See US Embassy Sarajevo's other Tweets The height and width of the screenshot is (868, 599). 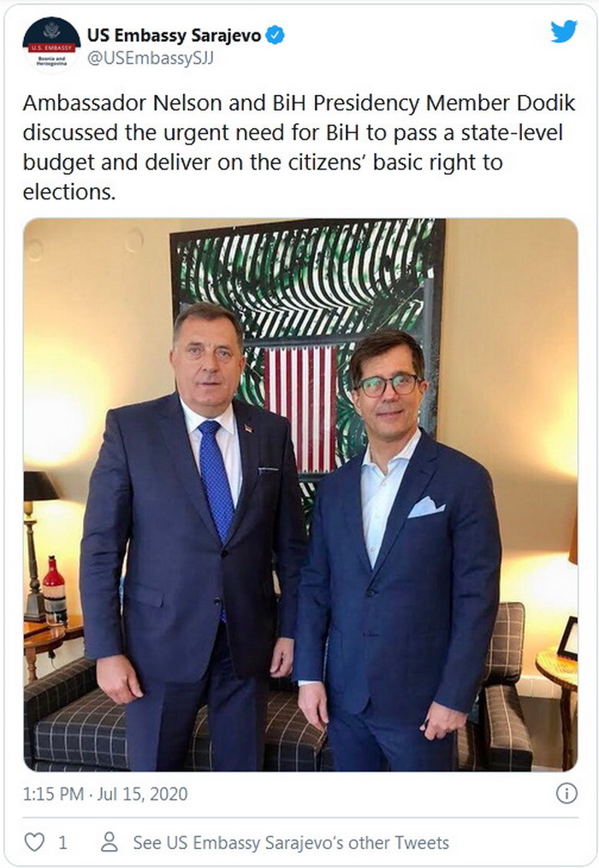click(x=291, y=842)
